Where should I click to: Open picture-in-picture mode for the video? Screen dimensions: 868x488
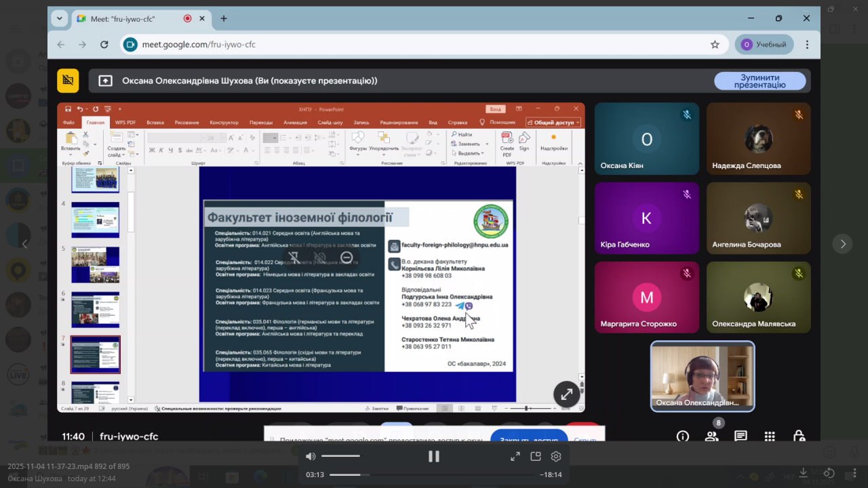point(536,456)
